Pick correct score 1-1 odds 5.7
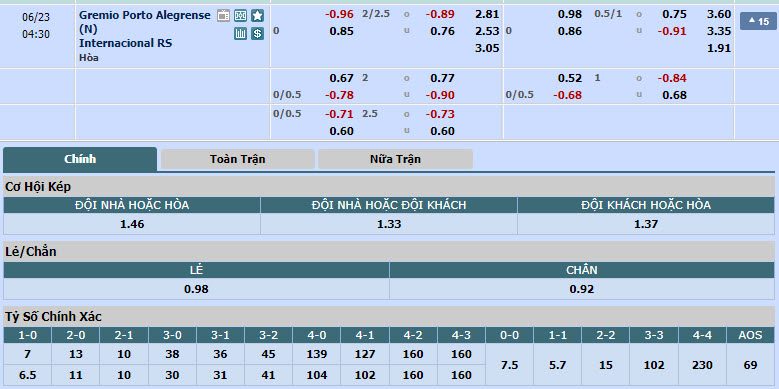Screen dimensions: 779x389 557,365
